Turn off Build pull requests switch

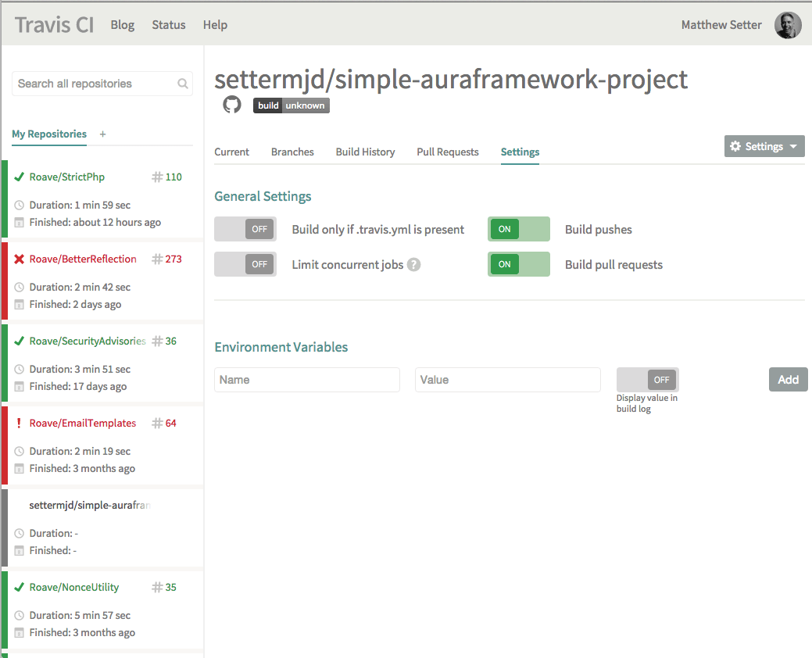(519, 264)
